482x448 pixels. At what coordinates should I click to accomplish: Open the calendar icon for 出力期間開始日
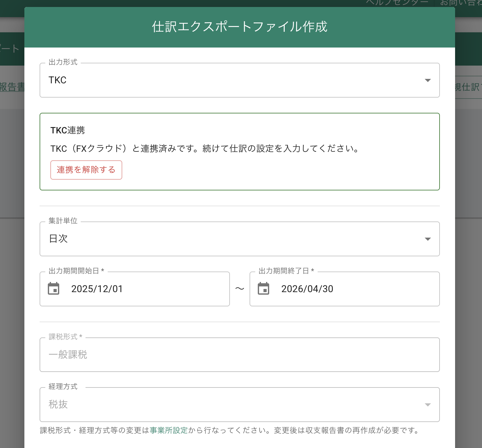54,289
